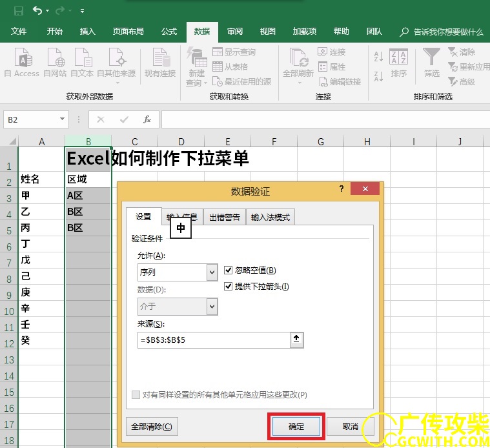Toggle the Filter (筛选) funnel
Screen dimensions: 490x448
point(431,63)
